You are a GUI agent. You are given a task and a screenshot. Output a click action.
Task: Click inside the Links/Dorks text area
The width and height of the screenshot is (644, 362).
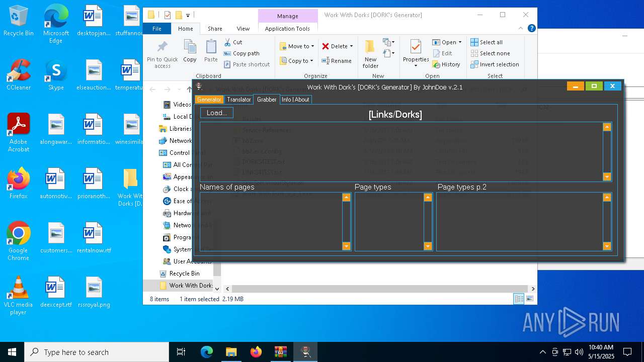401,152
